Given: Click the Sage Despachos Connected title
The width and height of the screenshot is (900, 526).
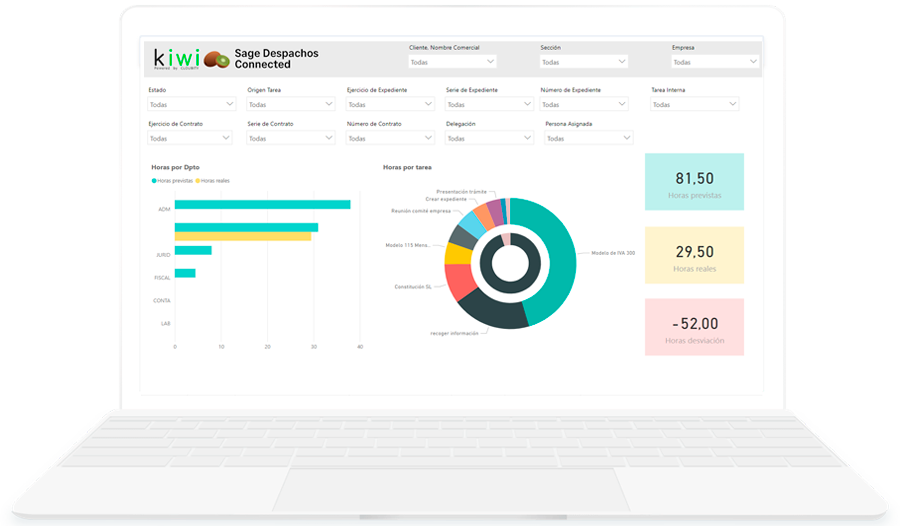Looking at the screenshot, I should tap(276, 59).
